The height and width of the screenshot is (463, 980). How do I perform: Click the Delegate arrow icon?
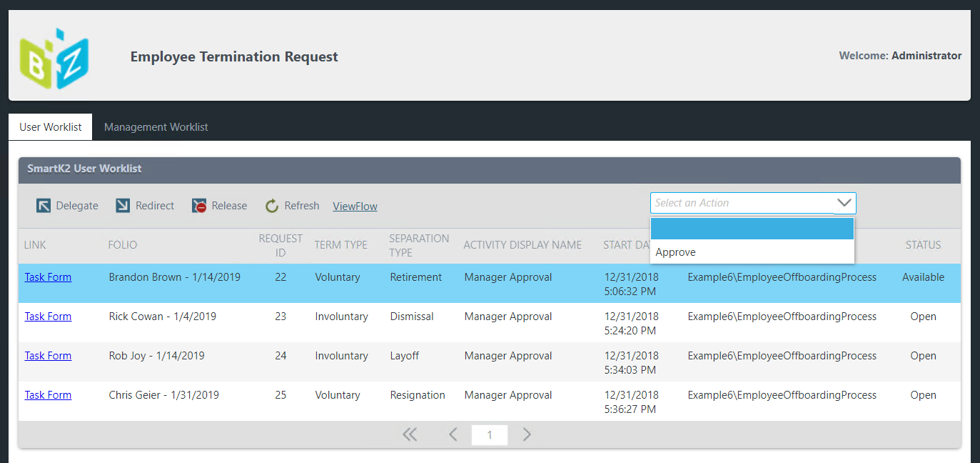[44, 206]
